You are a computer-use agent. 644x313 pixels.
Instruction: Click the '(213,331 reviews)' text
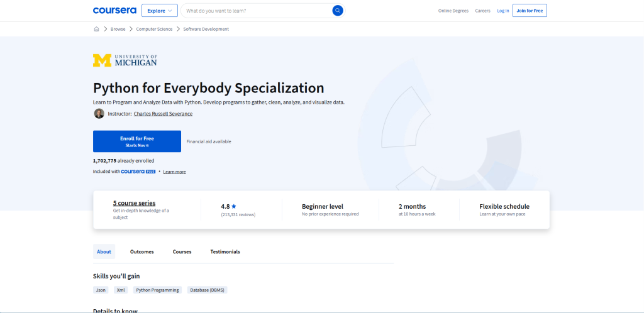(238, 214)
